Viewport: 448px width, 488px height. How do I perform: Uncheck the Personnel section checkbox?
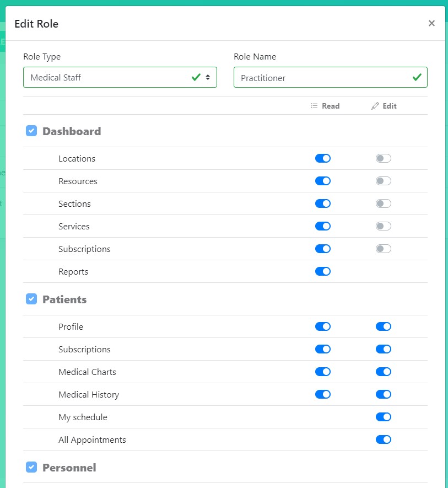pyautogui.click(x=31, y=468)
